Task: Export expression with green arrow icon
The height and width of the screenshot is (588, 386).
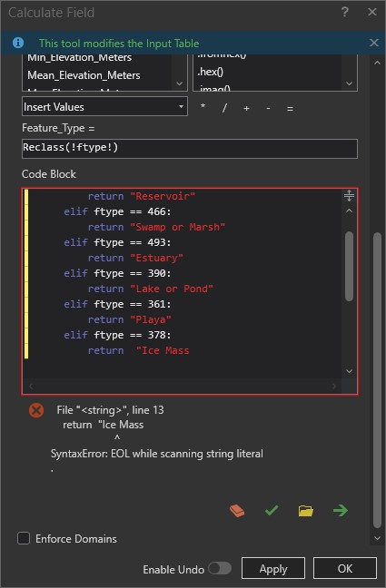Action: click(x=341, y=510)
